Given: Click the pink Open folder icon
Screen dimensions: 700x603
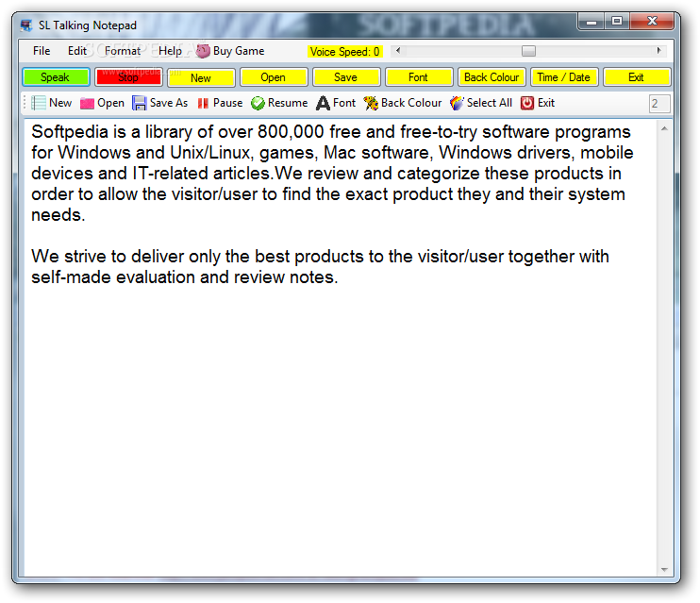Looking at the screenshot, I should click(x=87, y=103).
